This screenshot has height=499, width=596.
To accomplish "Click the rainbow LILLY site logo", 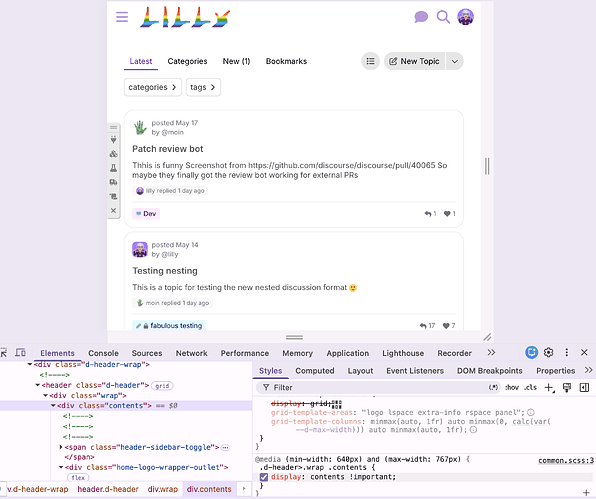I will pyautogui.click(x=185, y=17).
